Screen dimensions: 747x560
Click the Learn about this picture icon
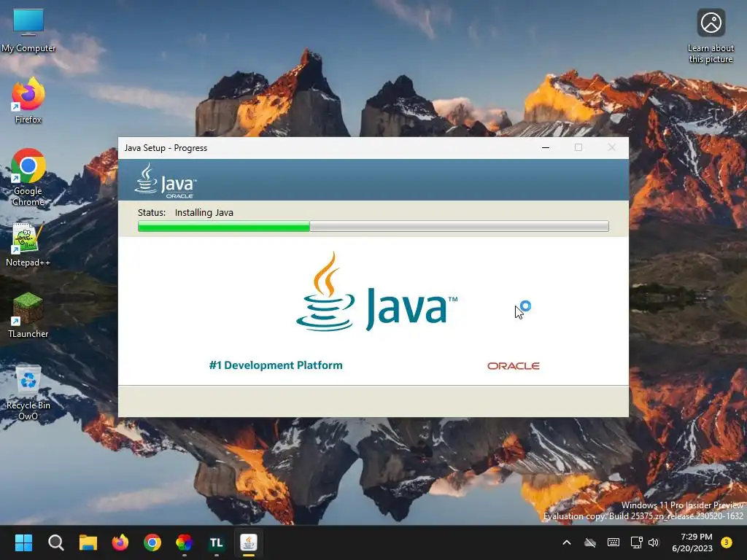click(711, 36)
